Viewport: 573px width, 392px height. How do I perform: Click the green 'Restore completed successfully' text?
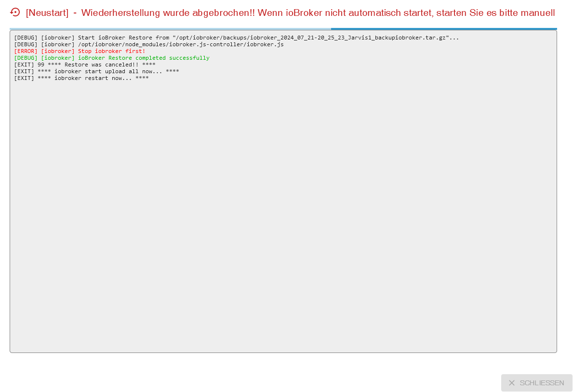pyautogui.click(x=144, y=58)
